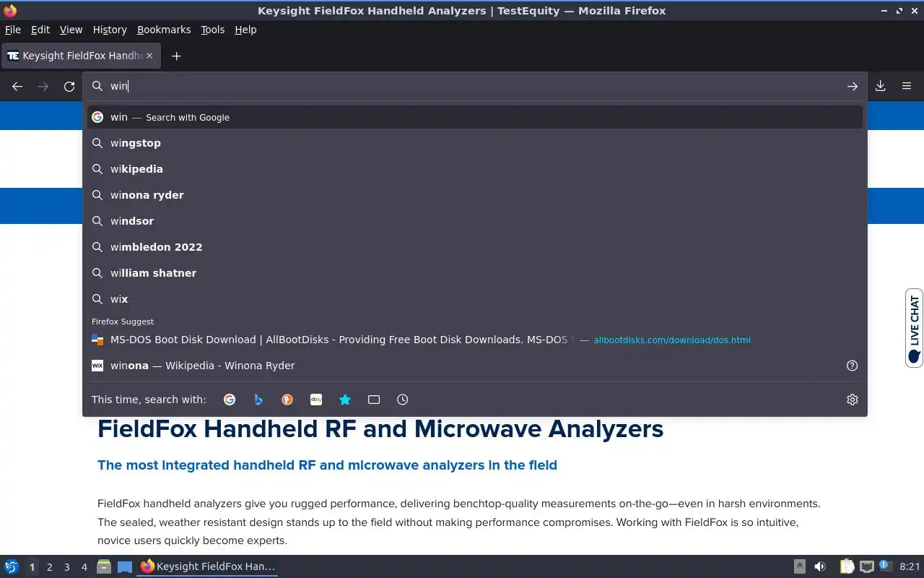This screenshot has height=578, width=924.
Task: Open the Edit menu
Action: (40, 30)
